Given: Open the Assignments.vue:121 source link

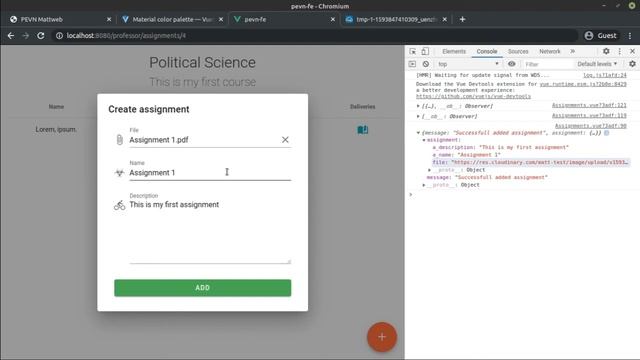Looking at the screenshot, I should coord(589,106).
